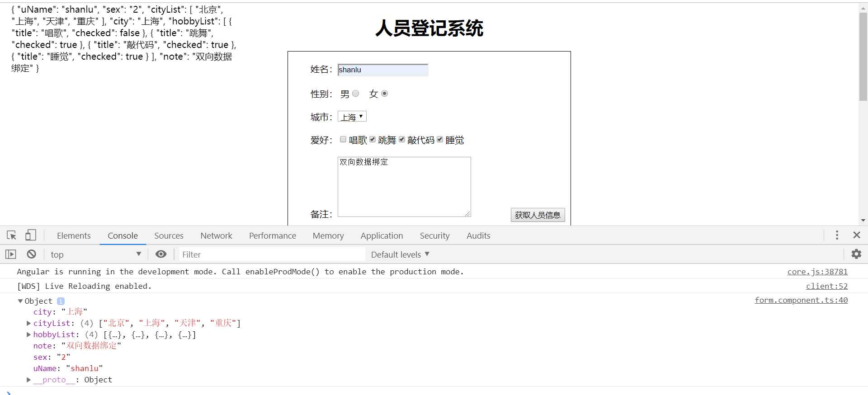
Task: Click the Object info badge icon
Action: point(61,301)
